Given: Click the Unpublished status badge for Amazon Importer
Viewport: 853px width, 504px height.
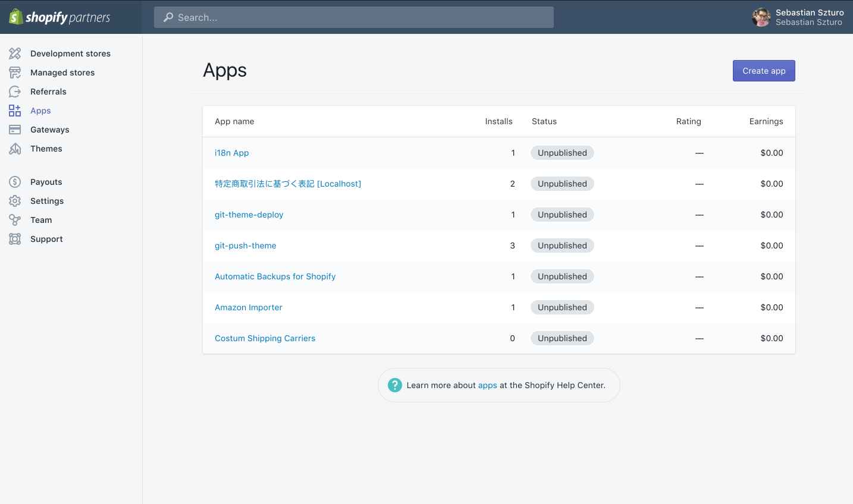Looking at the screenshot, I should coord(562,307).
